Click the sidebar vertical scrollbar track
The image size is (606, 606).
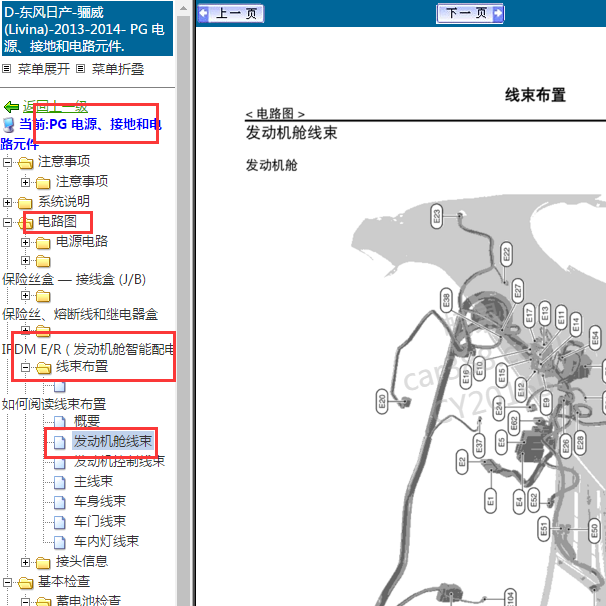(184, 309)
